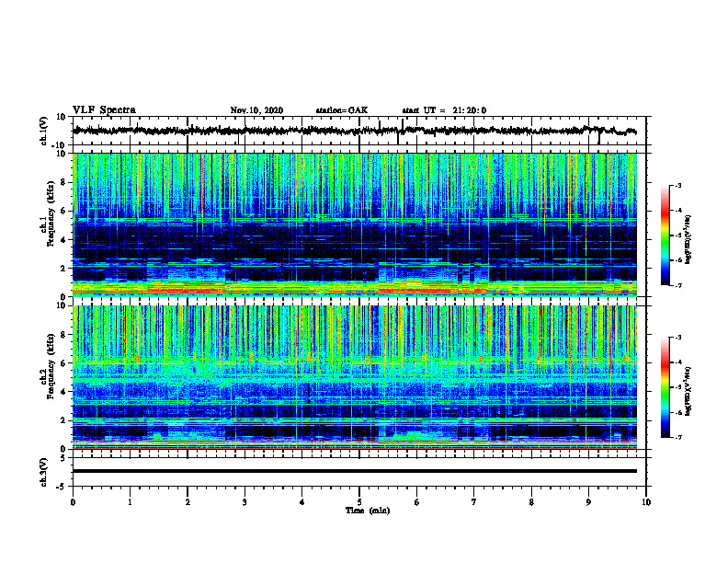Click the 'ch.1(V)' waveform axis label
Viewport: 728px width, 563px height.
tap(44, 131)
